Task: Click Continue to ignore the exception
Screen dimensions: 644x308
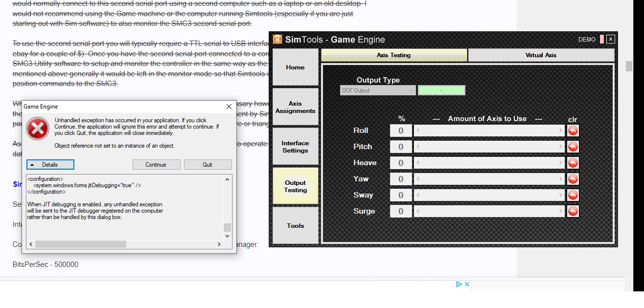Action: 156,165
